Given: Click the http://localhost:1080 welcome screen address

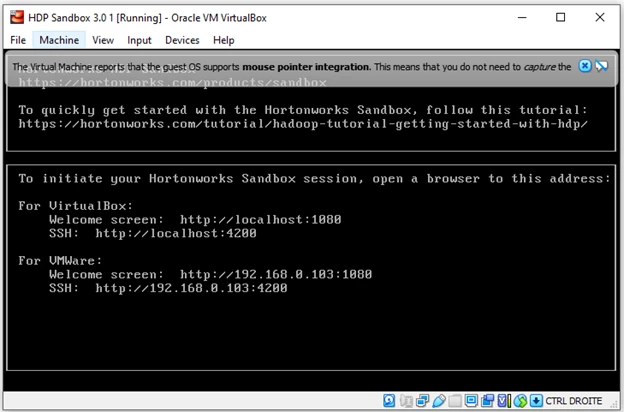Looking at the screenshot, I should pos(261,219).
